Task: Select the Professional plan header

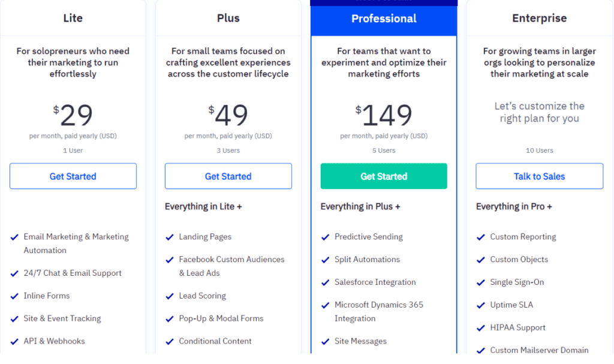Action: click(x=384, y=19)
